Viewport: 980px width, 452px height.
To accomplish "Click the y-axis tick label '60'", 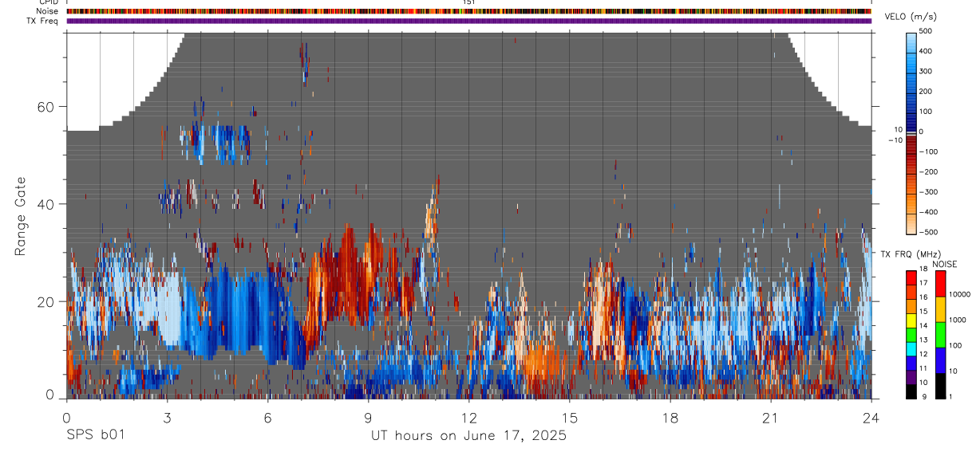I will pos(47,107).
